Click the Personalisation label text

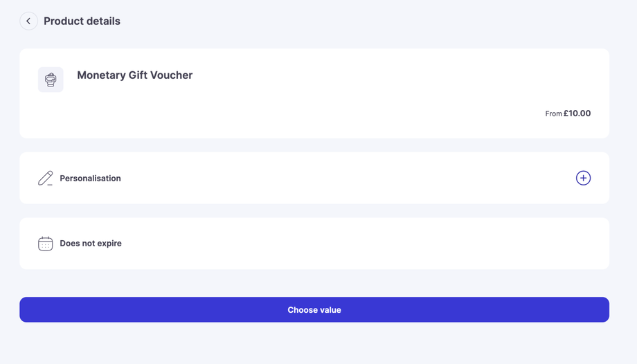point(90,179)
